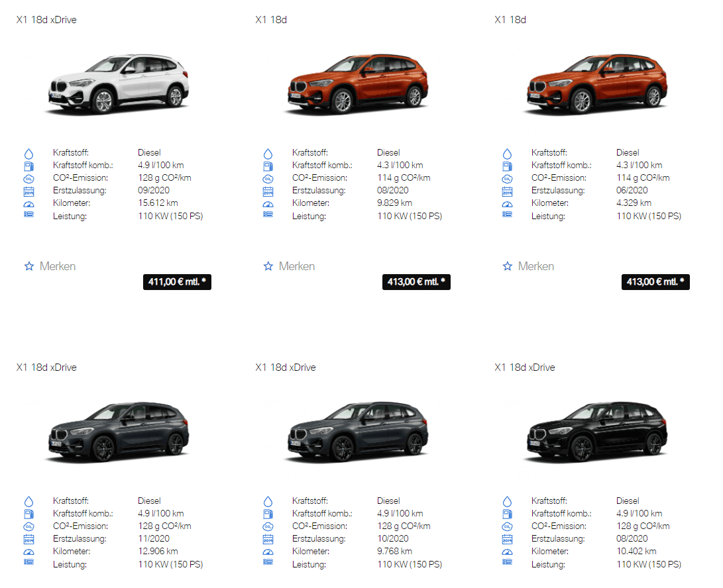This screenshot has height=588, width=723.
Task: Click the calendar icon beside Erstzulassung 09/2020
Action: coord(28,192)
